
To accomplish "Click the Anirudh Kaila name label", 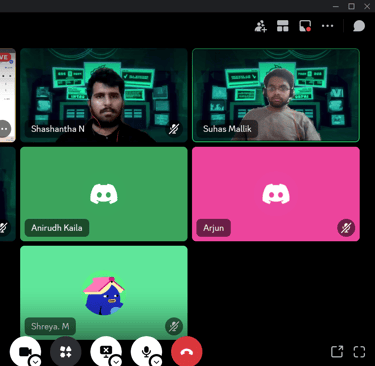I will pos(57,228).
